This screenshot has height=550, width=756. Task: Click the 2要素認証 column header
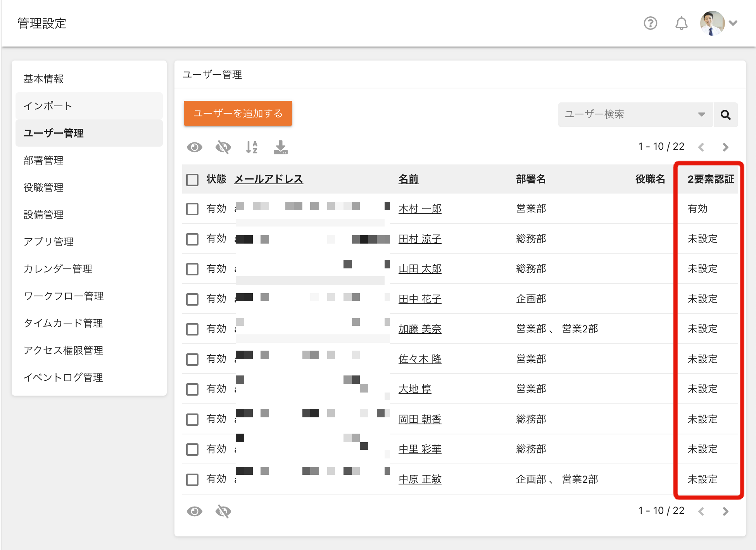click(711, 179)
